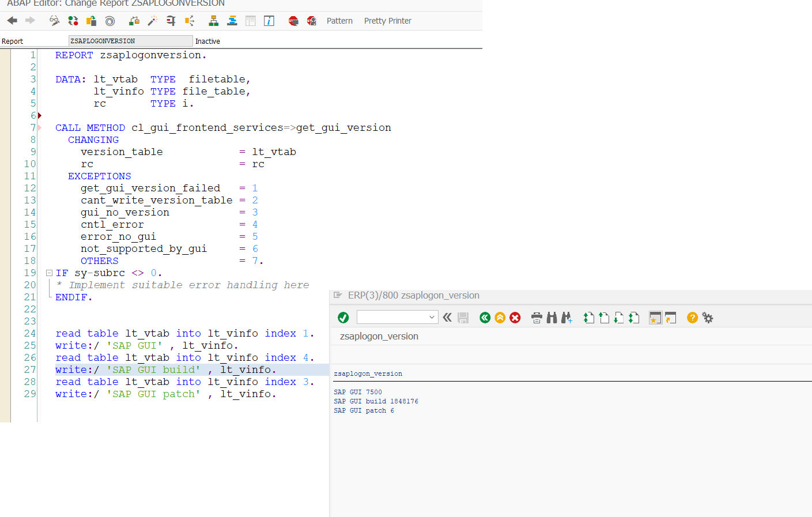Click the Pattern button
This screenshot has height=517, width=812.
[x=339, y=21]
